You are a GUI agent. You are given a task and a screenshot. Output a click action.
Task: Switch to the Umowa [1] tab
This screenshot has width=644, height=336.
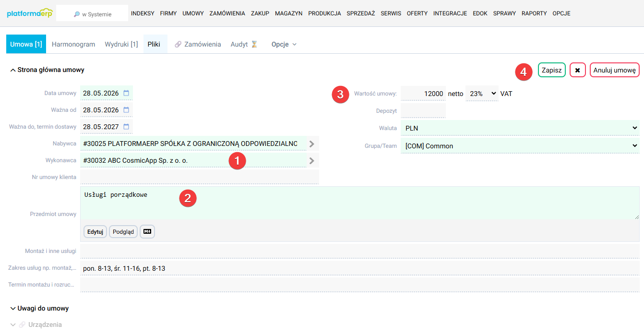26,44
